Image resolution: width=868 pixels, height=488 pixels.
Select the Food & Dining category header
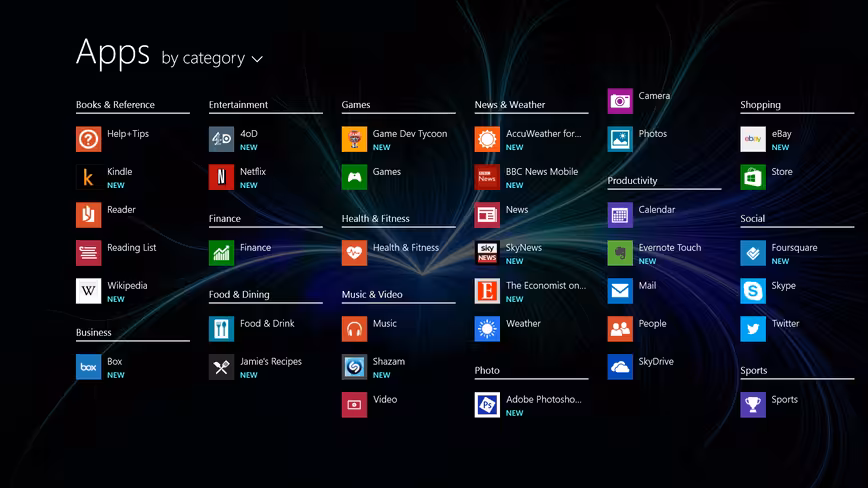point(239,294)
